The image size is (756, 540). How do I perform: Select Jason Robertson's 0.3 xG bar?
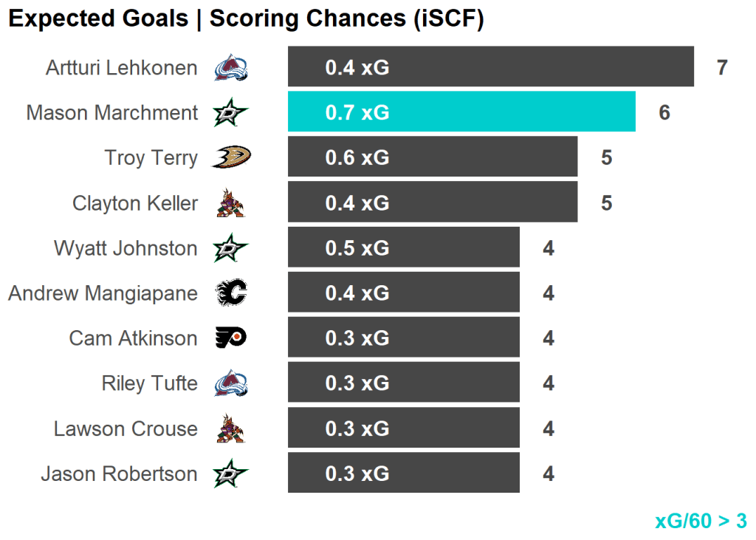pyautogui.click(x=403, y=474)
